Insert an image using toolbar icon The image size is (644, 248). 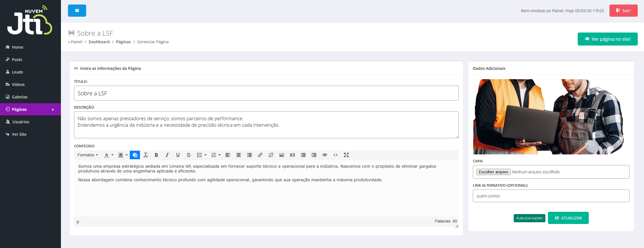pyautogui.click(x=282, y=155)
